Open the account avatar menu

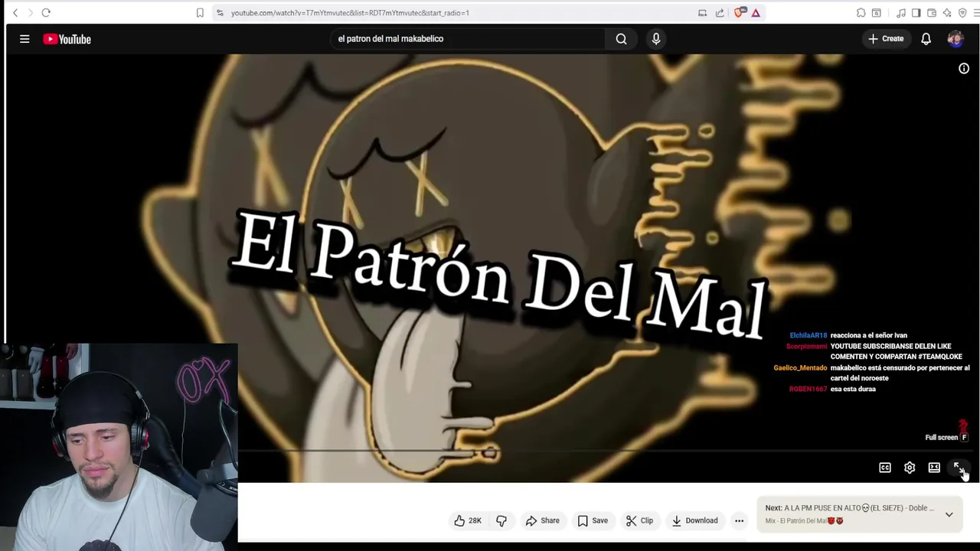pos(955,39)
